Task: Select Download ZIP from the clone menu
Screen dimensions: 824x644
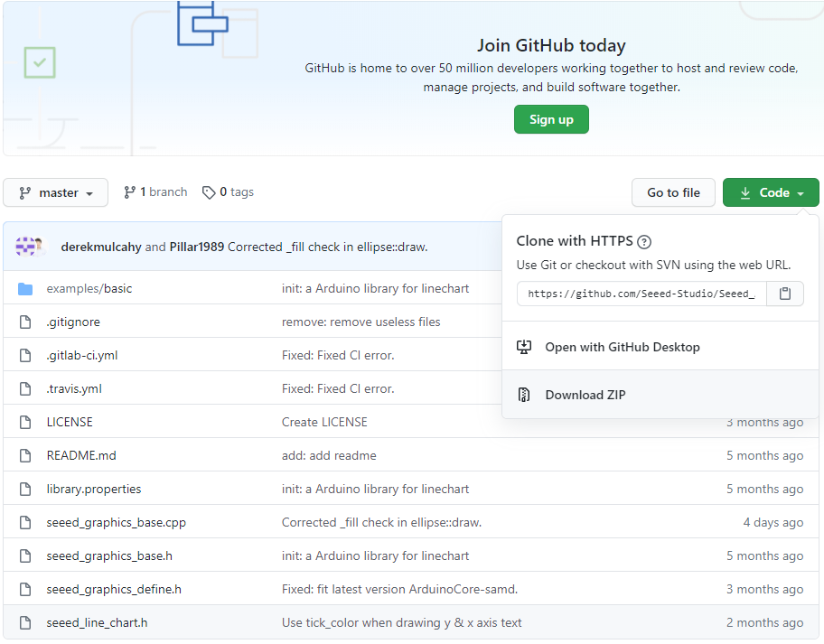Action: [585, 395]
